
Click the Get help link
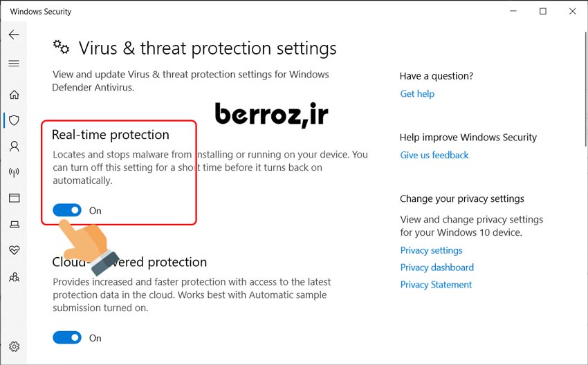click(x=417, y=93)
